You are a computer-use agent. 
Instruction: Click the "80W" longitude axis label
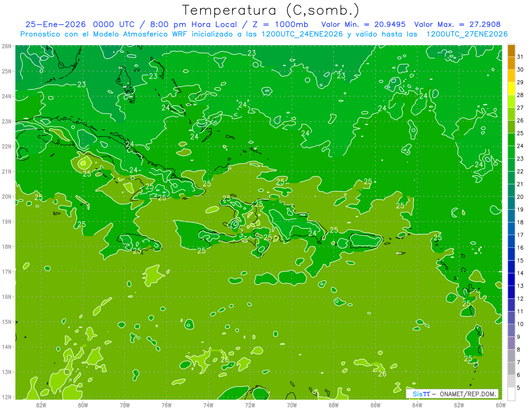(x=83, y=404)
